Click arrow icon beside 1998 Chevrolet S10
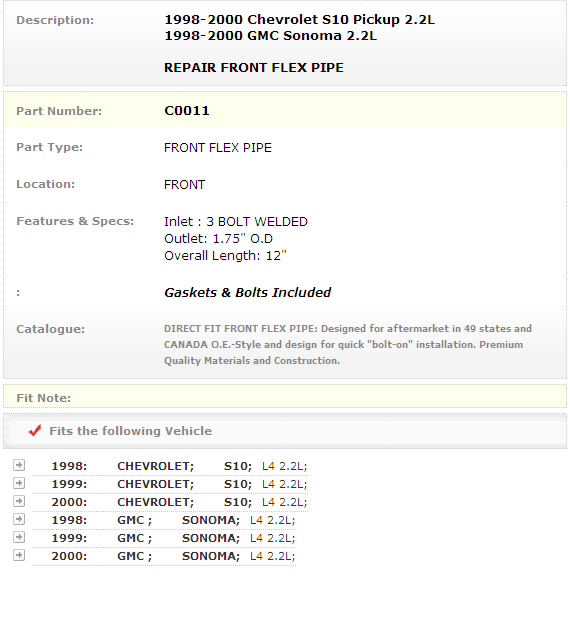Image resolution: width=570 pixels, height=620 pixels. pos(19,465)
